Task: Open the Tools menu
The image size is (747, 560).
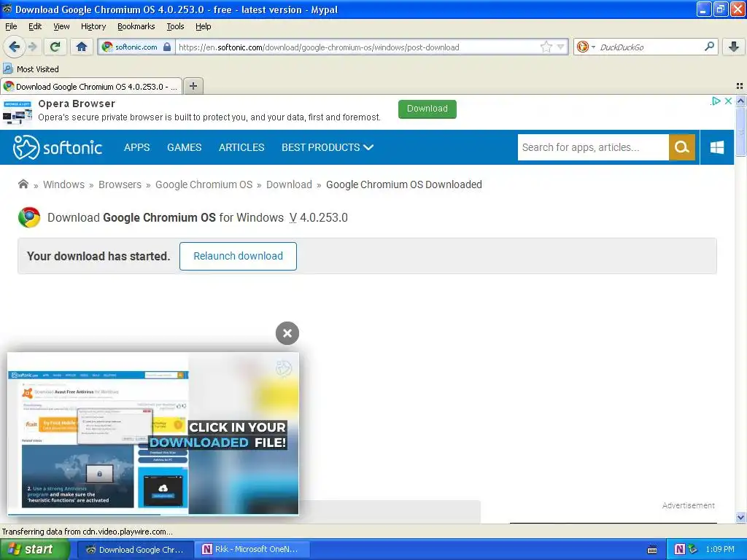Action: (x=175, y=27)
